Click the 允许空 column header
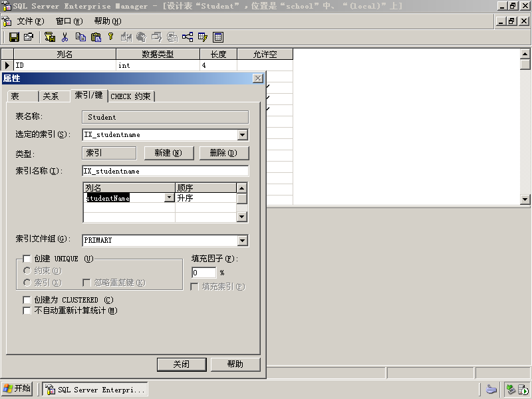This screenshot has width=532, height=399. 265,55
